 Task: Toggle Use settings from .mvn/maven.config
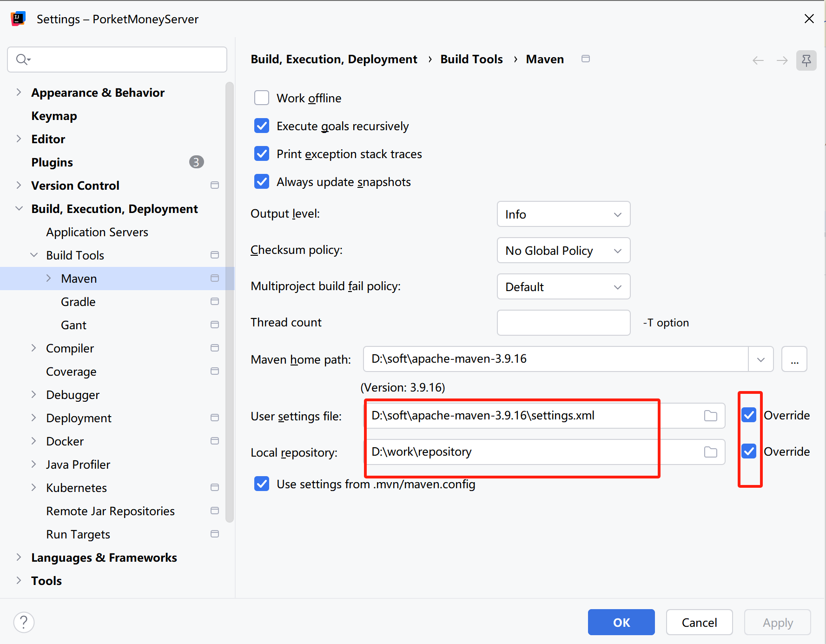pyautogui.click(x=262, y=484)
